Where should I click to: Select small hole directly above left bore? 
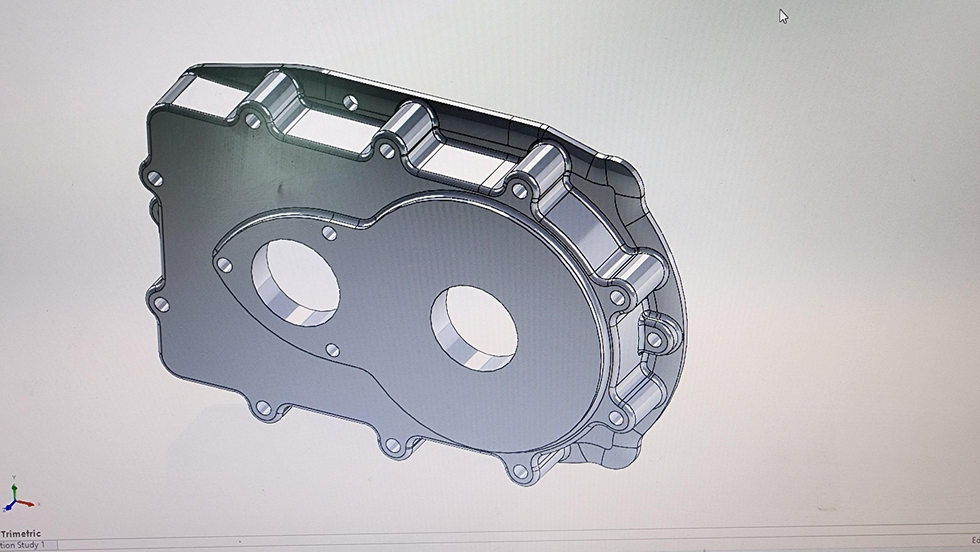tap(329, 233)
